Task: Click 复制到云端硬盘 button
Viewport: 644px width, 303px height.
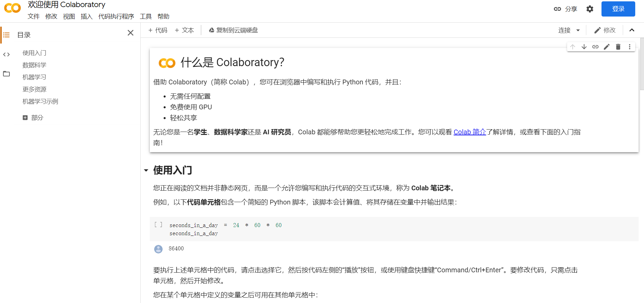Action: (x=233, y=30)
